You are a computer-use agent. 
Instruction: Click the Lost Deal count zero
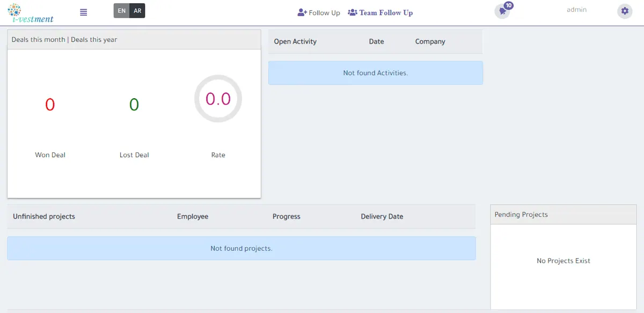[x=134, y=105]
